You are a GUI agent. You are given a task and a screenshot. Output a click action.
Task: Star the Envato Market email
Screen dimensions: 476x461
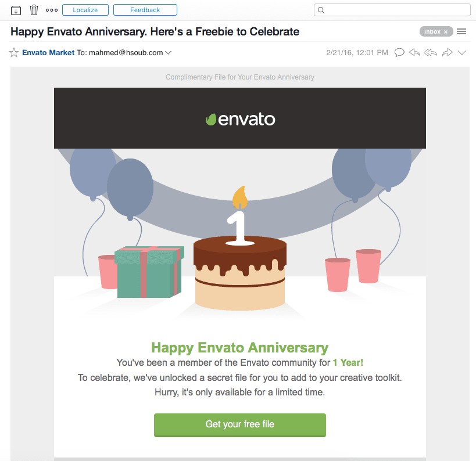pyautogui.click(x=14, y=53)
